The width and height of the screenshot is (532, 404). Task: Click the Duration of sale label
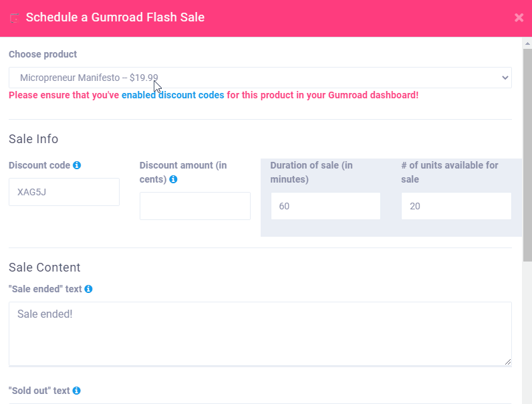click(311, 172)
